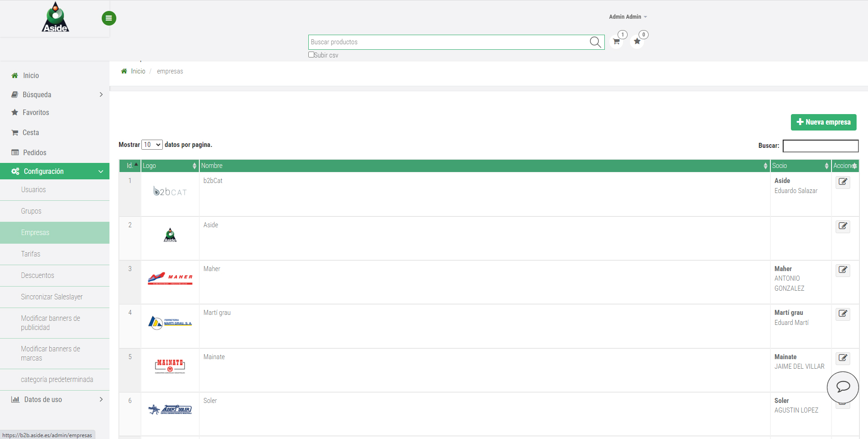
Task: Click the Aside logo in header
Action: (x=55, y=18)
